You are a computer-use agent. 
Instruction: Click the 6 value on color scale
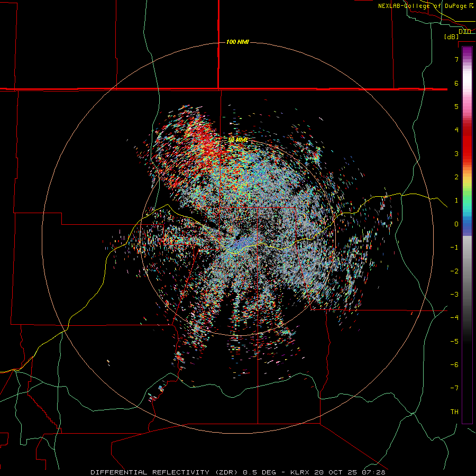coord(456,83)
